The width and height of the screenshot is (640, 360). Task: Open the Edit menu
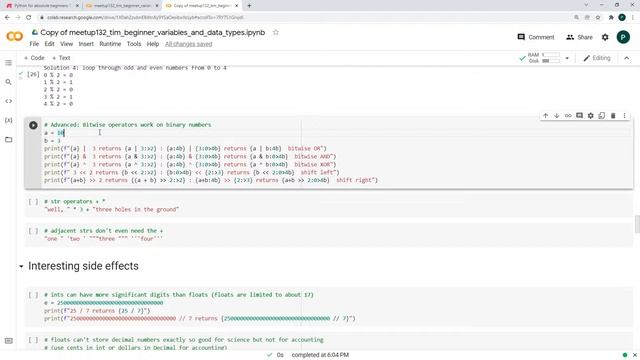49,44
